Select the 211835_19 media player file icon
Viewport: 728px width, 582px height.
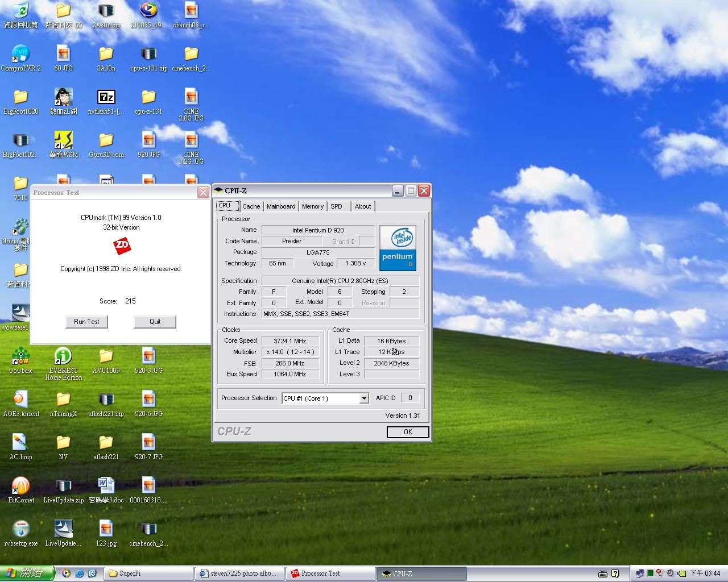tap(148, 15)
